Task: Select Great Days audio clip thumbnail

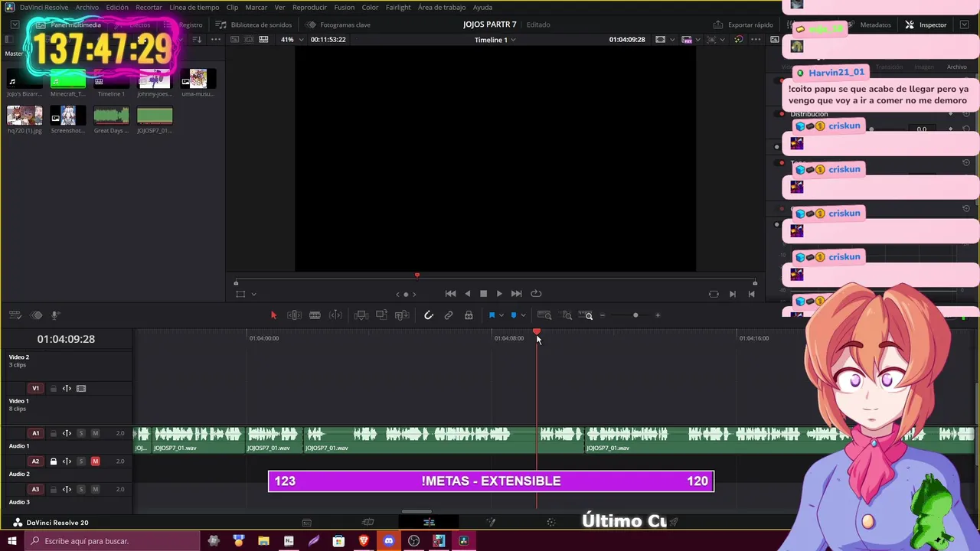Action: click(x=111, y=116)
